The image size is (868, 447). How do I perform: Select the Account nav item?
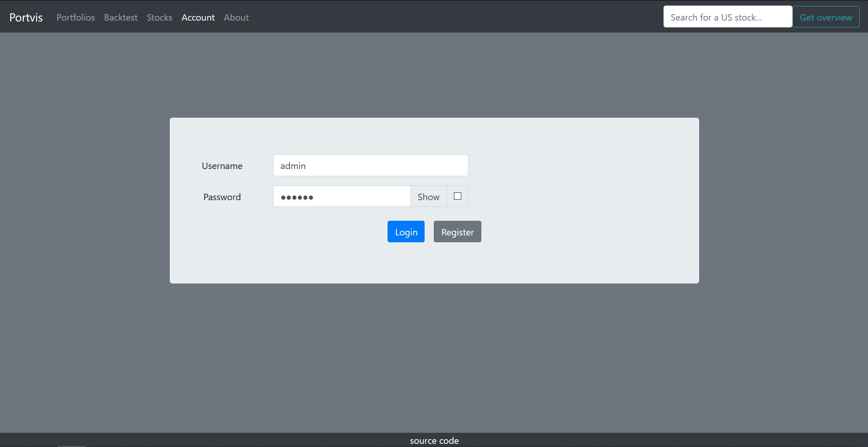[x=198, y=17]
